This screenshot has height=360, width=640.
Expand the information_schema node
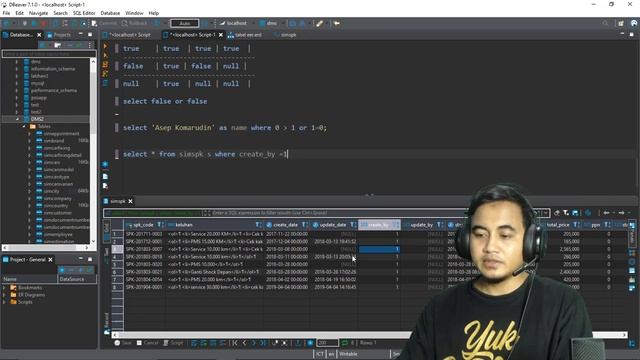pyautogui.click(x=17, y=69)
